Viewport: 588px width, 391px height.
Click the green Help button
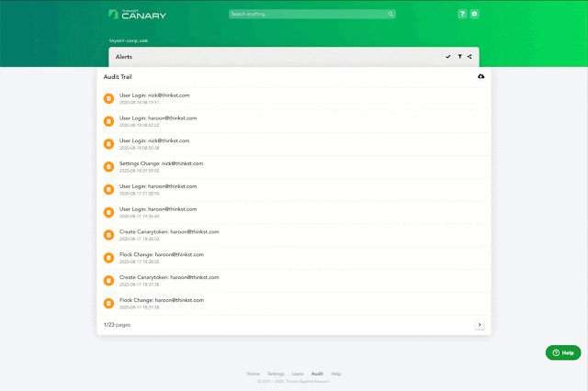[563, 352]
